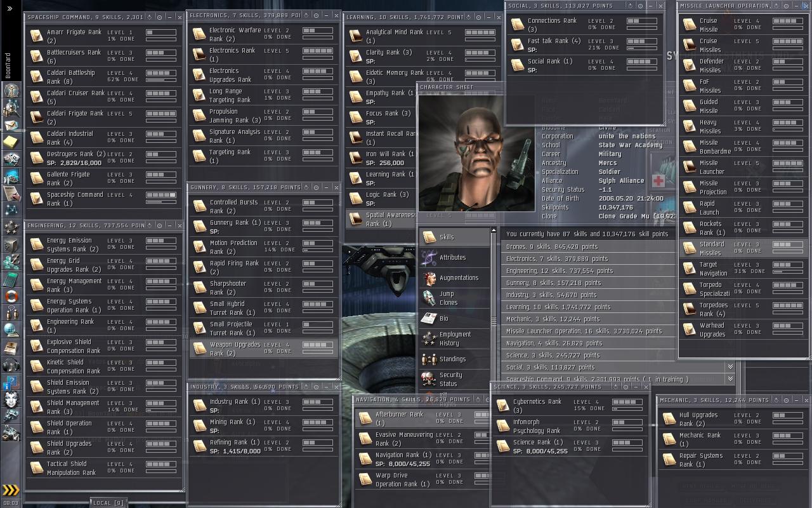Select the Sharpshooter skill row
This screenshot has width=812, height=508.
(264, 288)
